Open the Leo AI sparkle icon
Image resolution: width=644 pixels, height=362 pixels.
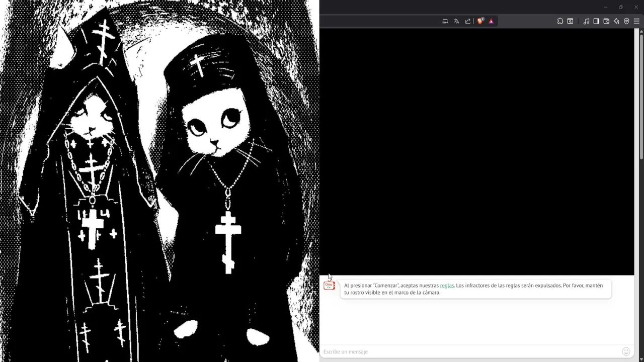(x=616, y=21)
